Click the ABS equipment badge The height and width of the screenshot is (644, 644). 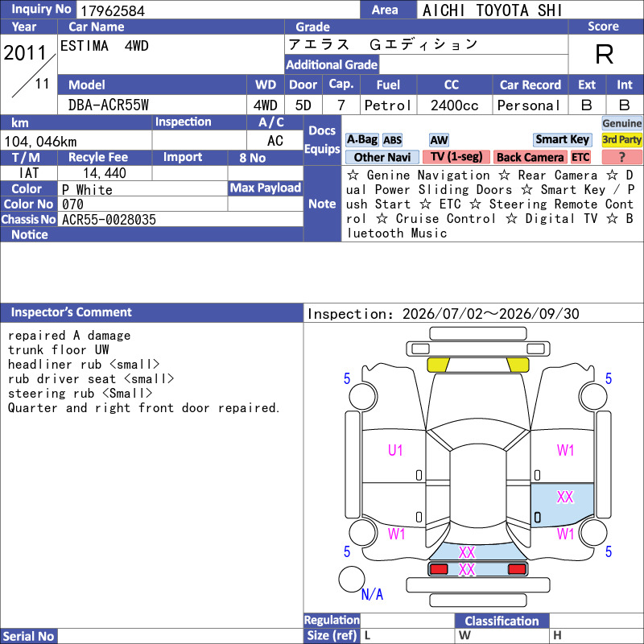pos(392,140)
